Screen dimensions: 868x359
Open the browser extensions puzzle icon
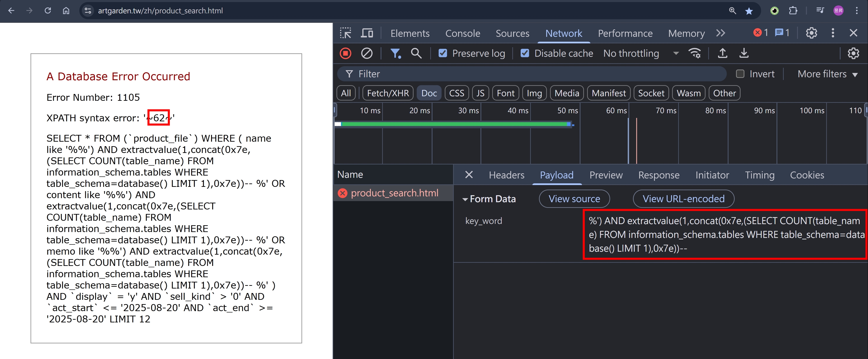tap(793, 11)
